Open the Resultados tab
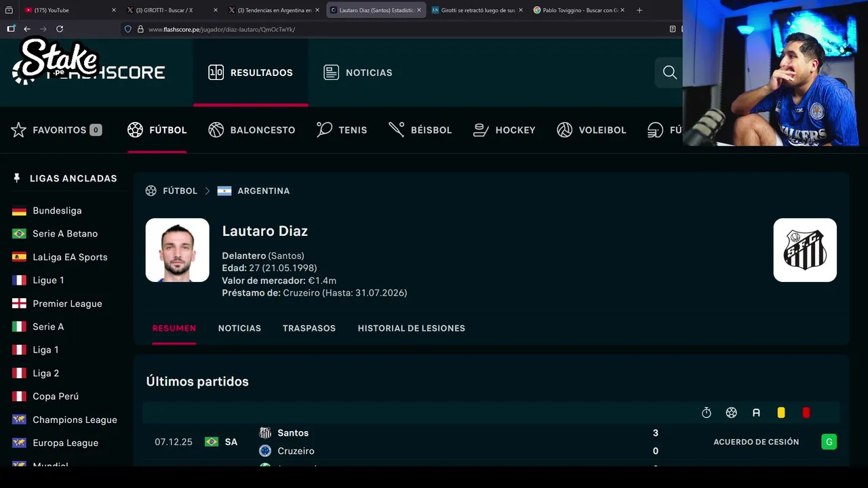The height and width of the screenshot is (488, 868). [x=250, y=73]
